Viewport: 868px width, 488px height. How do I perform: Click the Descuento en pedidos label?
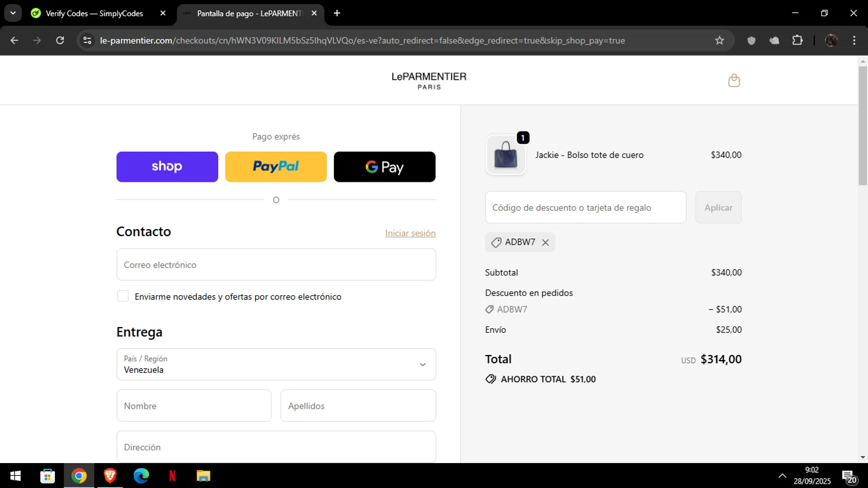pos(529,293)
